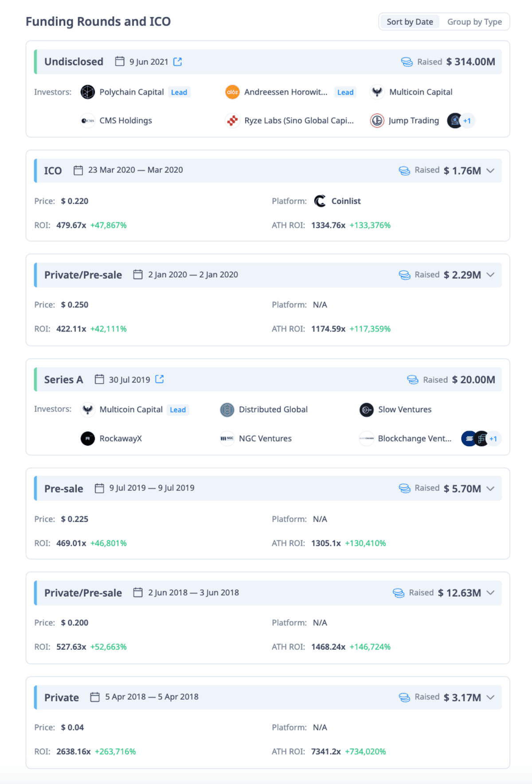Click the Polychain Capital logo

[x=88, y=92]
